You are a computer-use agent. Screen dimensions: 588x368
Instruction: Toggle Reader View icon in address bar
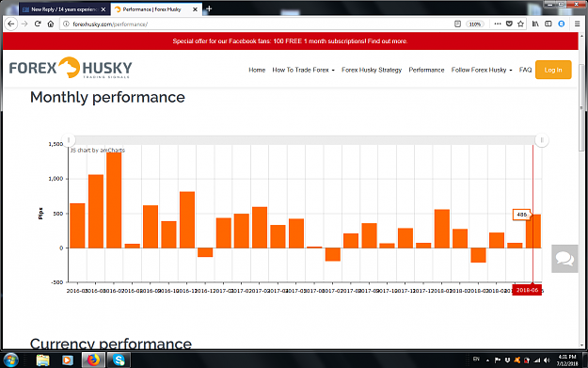coord(457,24)
